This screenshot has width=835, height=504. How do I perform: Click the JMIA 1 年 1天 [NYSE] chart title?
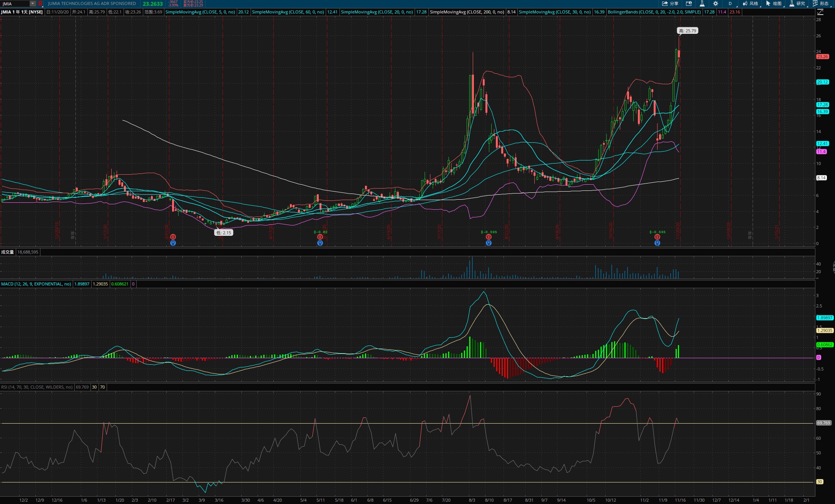pyautogui.click(x=22, y=12)
